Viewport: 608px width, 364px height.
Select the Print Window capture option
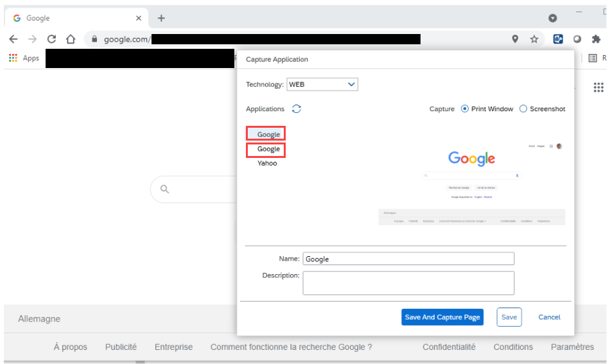tap(465, 109)
